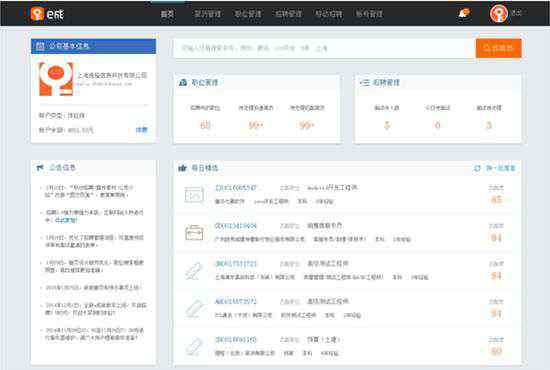
Task: Click the briefcase icon of 销售客服专员 resume
Action: (x=194, y=232)
